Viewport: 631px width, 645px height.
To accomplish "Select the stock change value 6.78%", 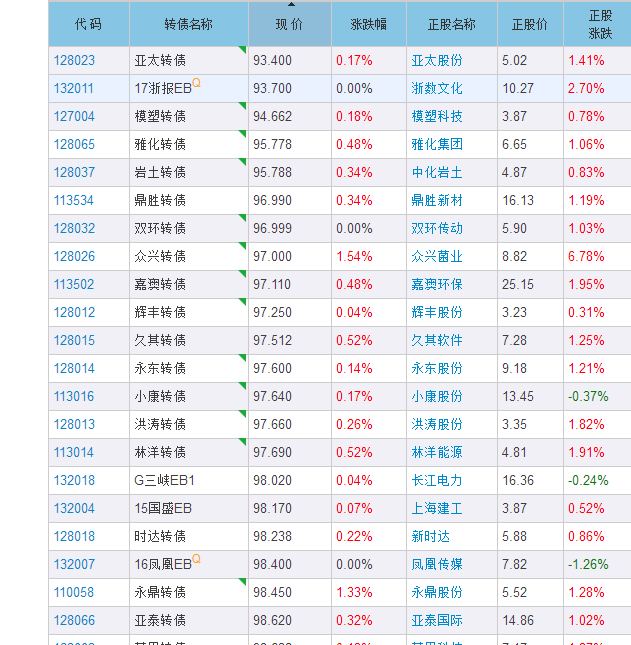I will pyautogui.click(x=586, y=256).
